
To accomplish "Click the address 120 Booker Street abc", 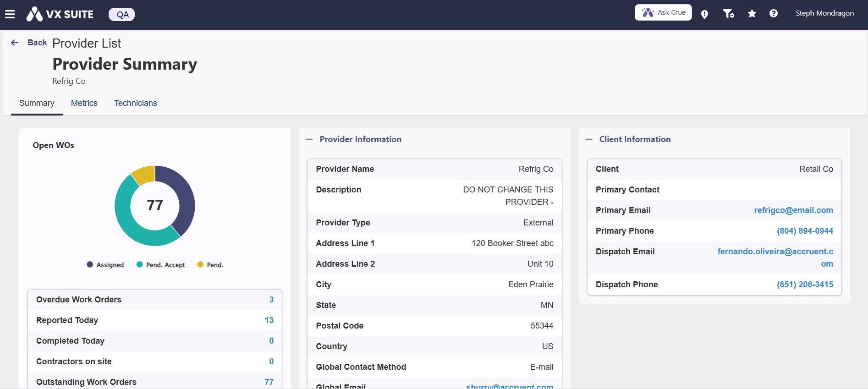I will coord(512,243).
